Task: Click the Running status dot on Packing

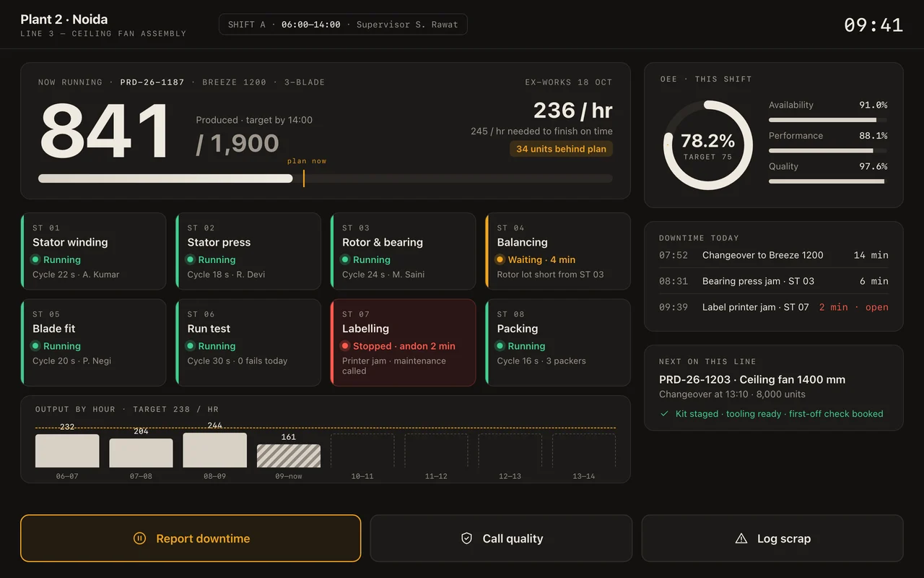Action: click(x=500, y=346)
